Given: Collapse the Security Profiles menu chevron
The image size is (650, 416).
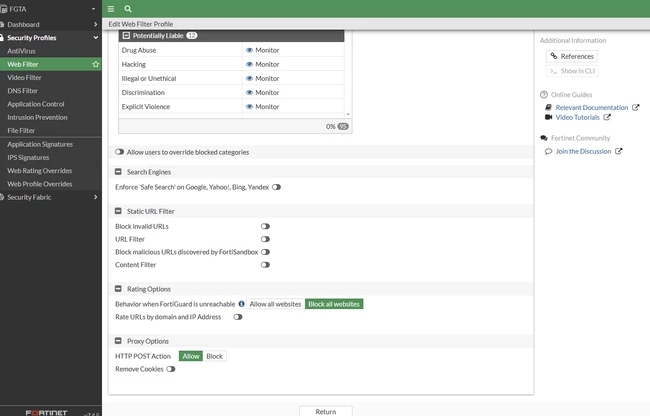Looking at the screenshot, I should tap(96, 38).
